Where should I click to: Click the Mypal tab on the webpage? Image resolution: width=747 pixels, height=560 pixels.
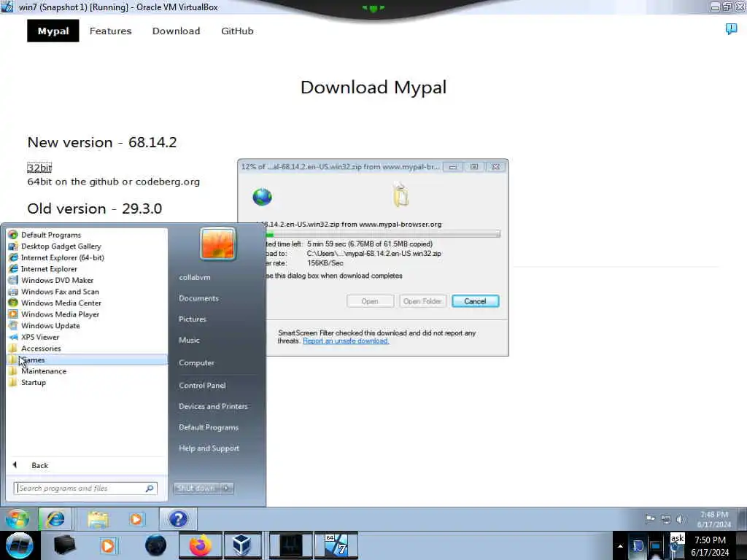pyautogui.click(x=53, y=31)
